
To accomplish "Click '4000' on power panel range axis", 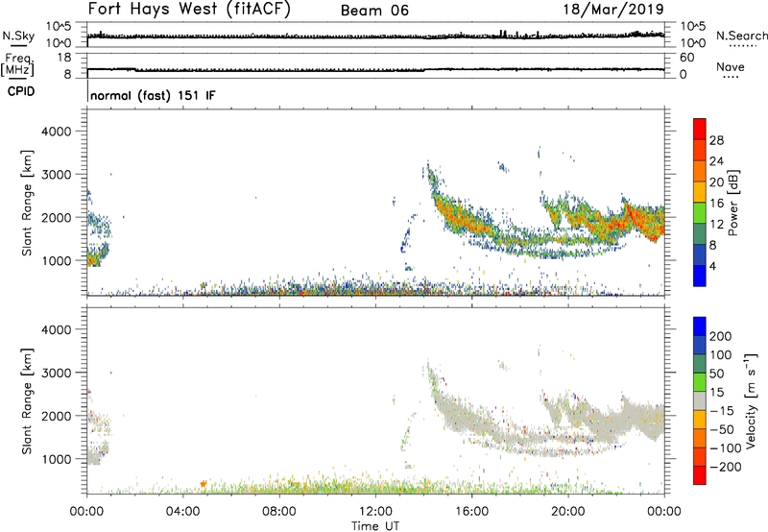I will pyautogui.click(x=57, y=132).
